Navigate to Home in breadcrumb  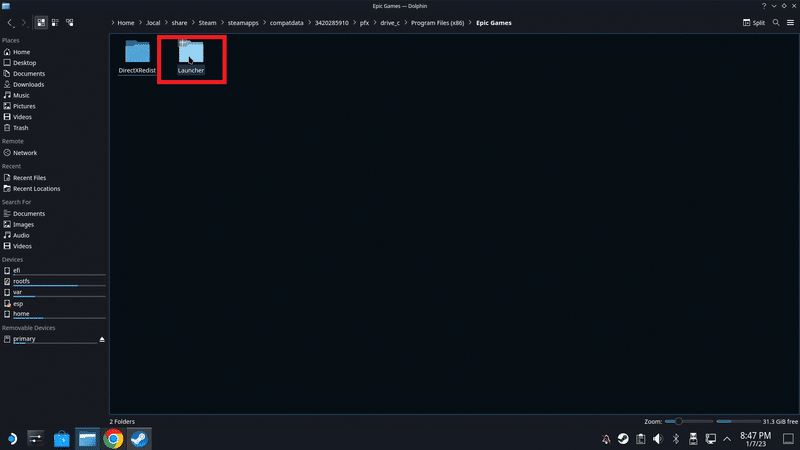pos(126,22)
